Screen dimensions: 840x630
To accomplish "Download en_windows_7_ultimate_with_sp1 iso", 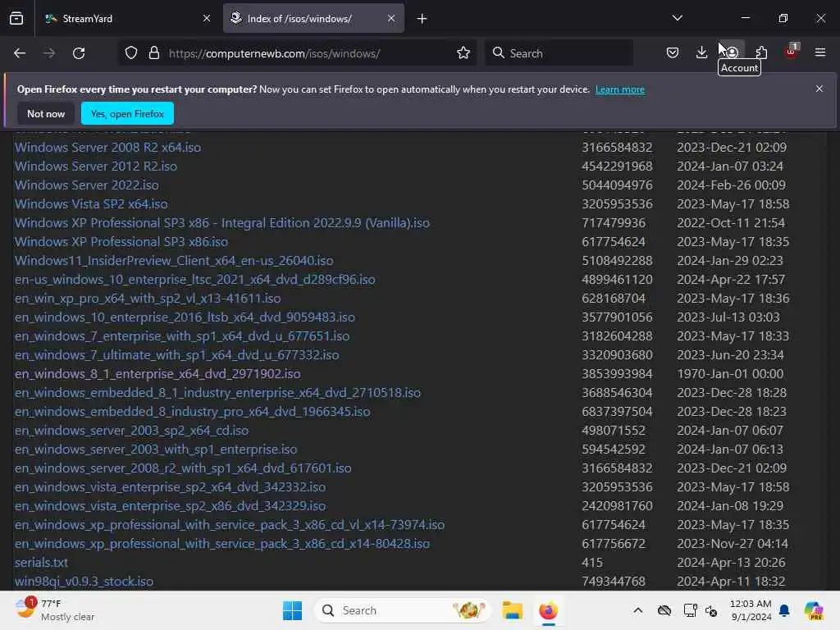I will click(x=177, y=354).
